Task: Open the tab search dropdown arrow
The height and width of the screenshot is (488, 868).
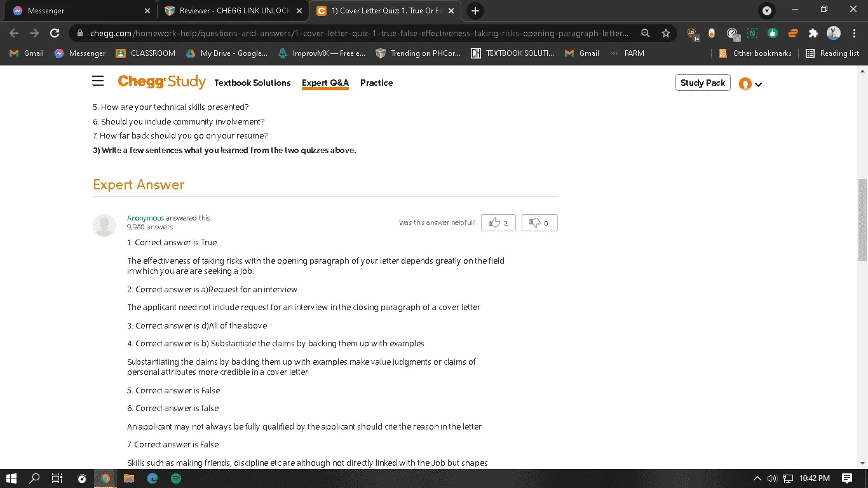Action: [x=767, y=11]
